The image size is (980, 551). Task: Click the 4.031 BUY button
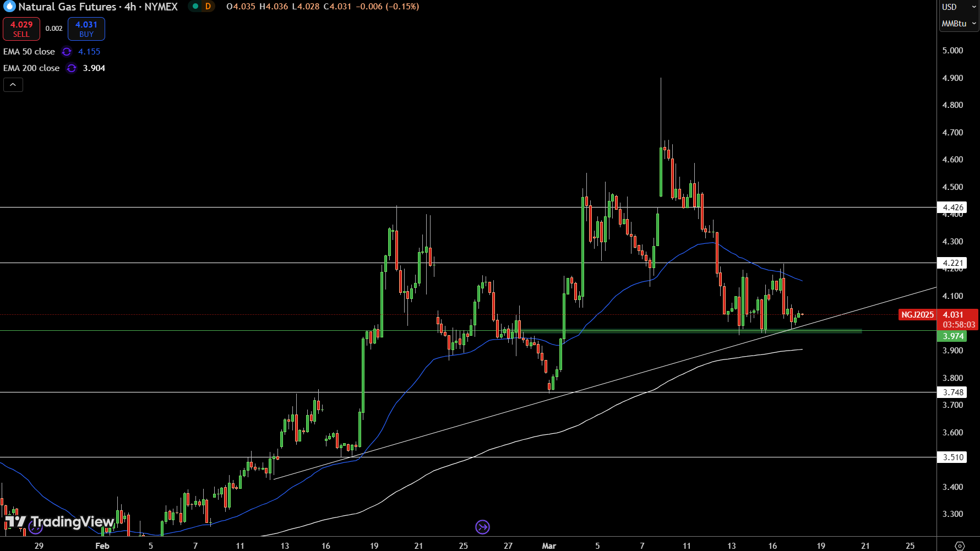pos(86,29)
